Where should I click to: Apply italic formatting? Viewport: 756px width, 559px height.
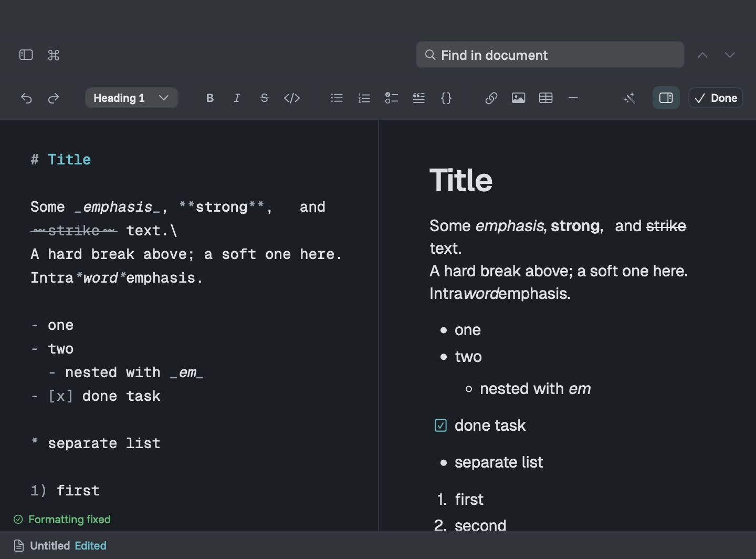pos(237,98)
